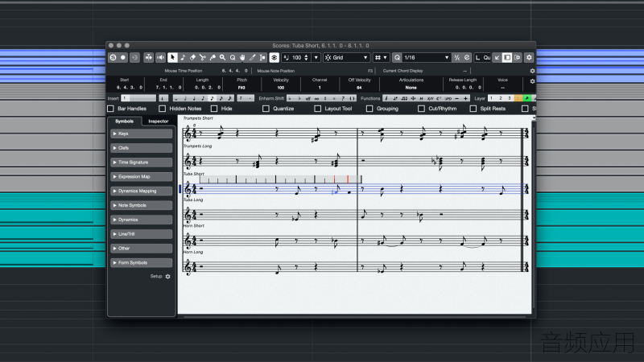Image resolution: width=644 pixels, height=362 pixels.
Task: Click the arrow icon before the highlighted button
Action: pos(497,58)
